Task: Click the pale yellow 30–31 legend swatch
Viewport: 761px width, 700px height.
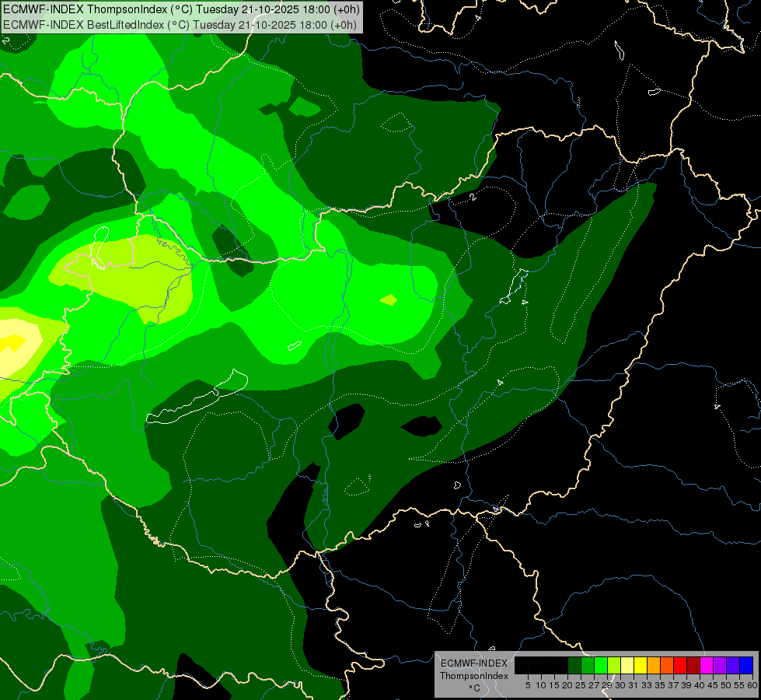Action: coord(627,665)
